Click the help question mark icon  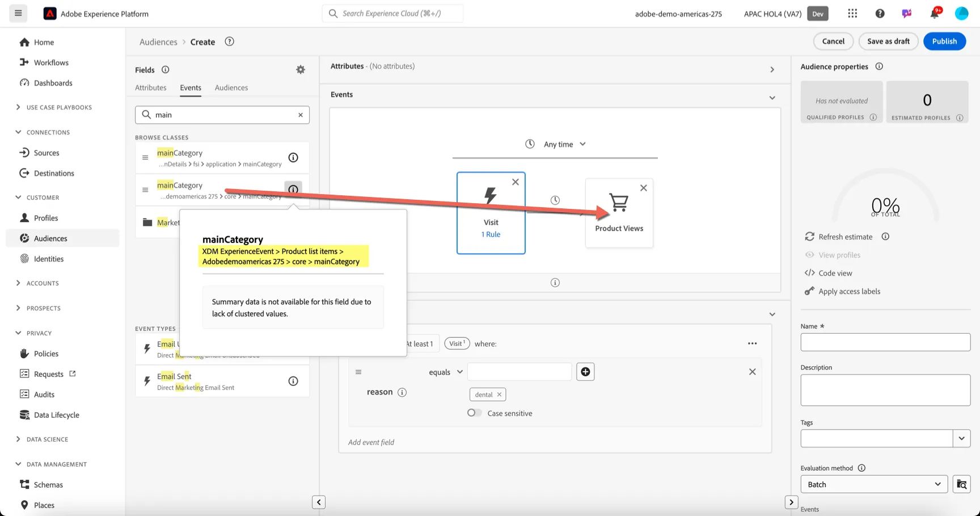[880, 14]
